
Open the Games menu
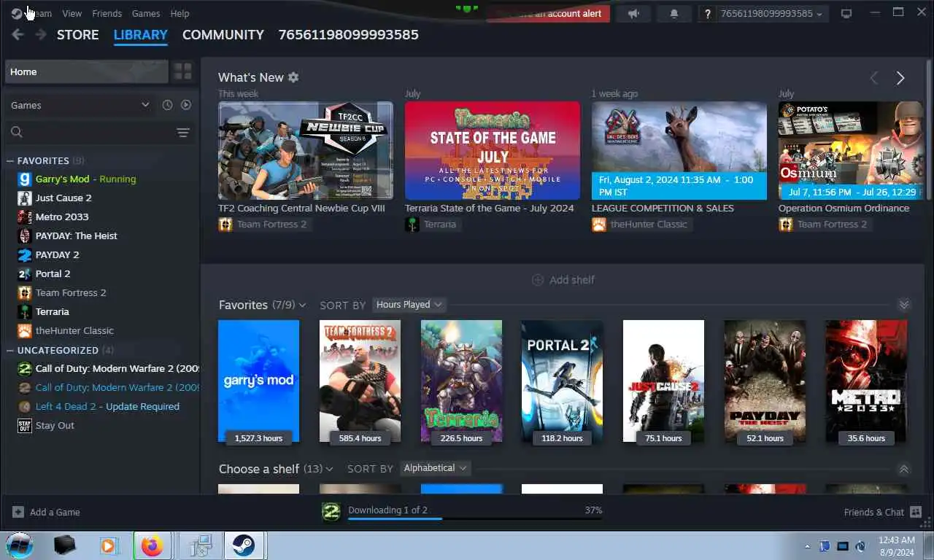146,13
